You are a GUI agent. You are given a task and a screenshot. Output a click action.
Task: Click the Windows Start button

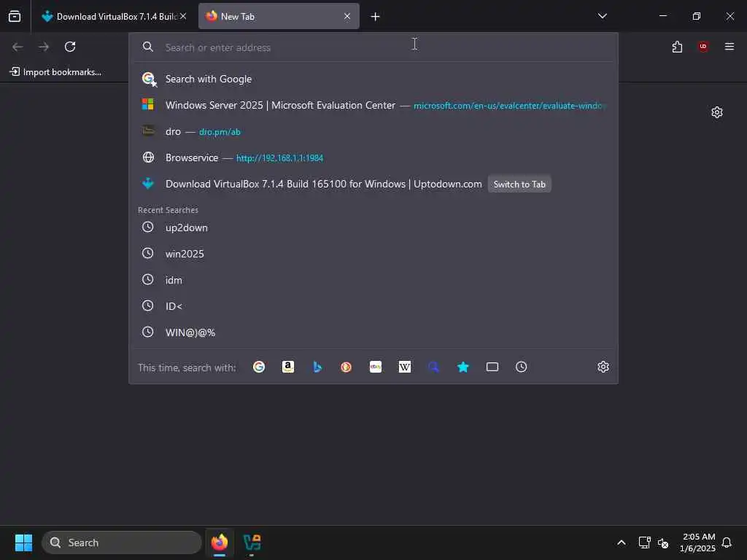click(23, 542)
